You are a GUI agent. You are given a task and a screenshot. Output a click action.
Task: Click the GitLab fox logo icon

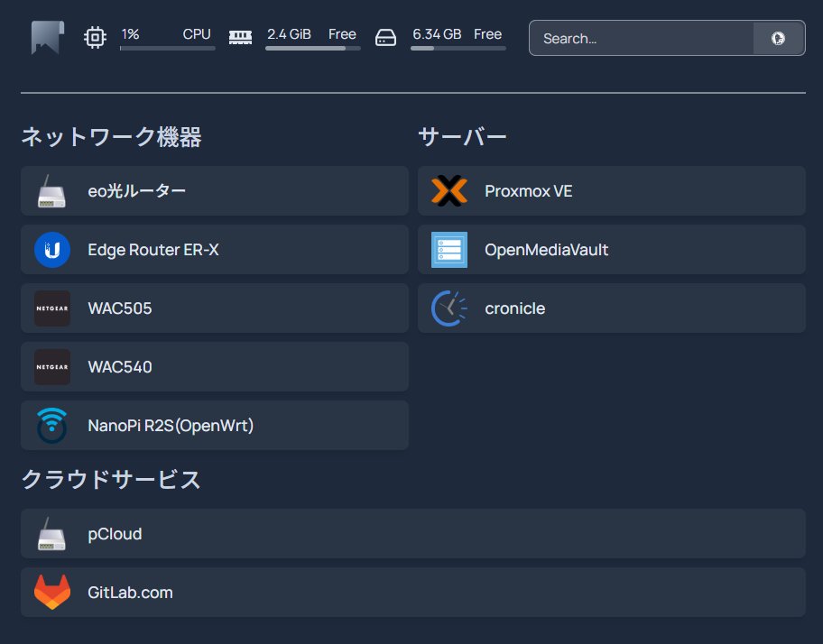tap(52, 592)
